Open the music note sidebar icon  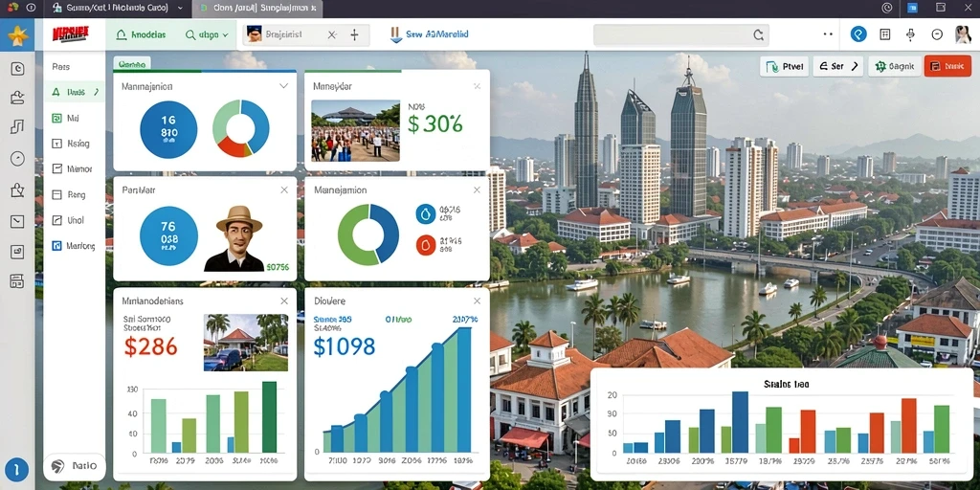(17, 127)
